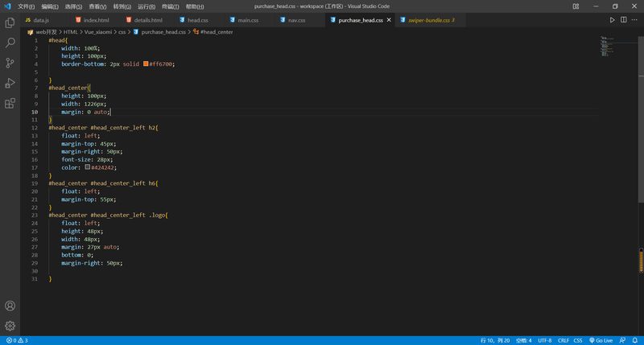Change indentation via 空格: 4

coord(524,340)
